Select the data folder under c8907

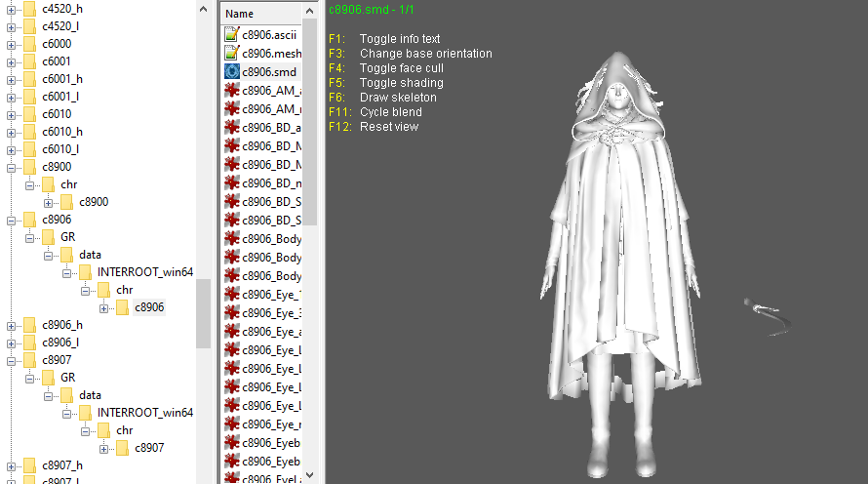tap(91, 395)
